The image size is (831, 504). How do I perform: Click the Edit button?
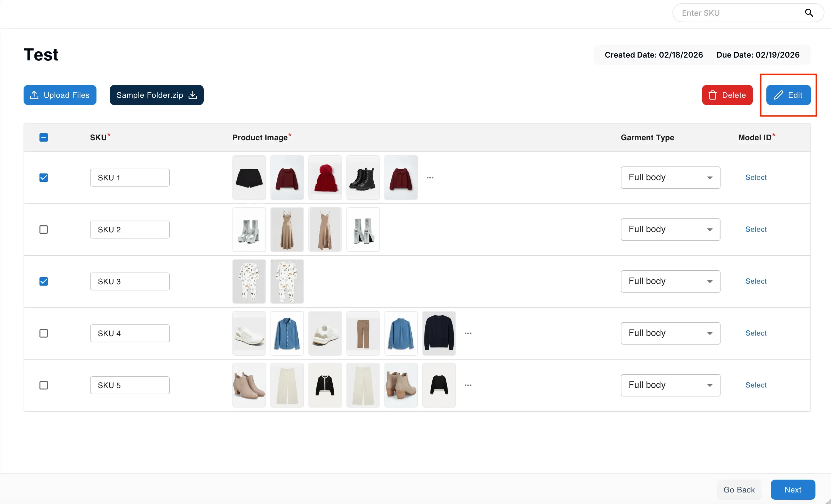click(788, 95)
